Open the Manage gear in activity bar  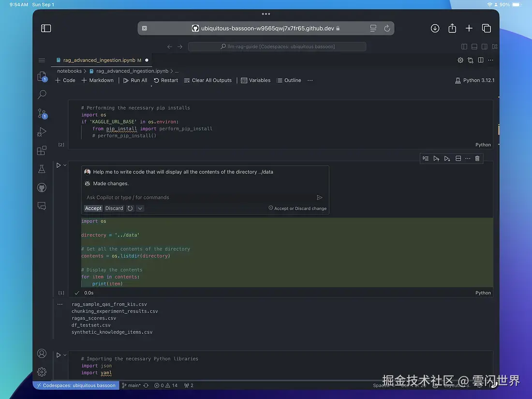[x=42, y=372]
